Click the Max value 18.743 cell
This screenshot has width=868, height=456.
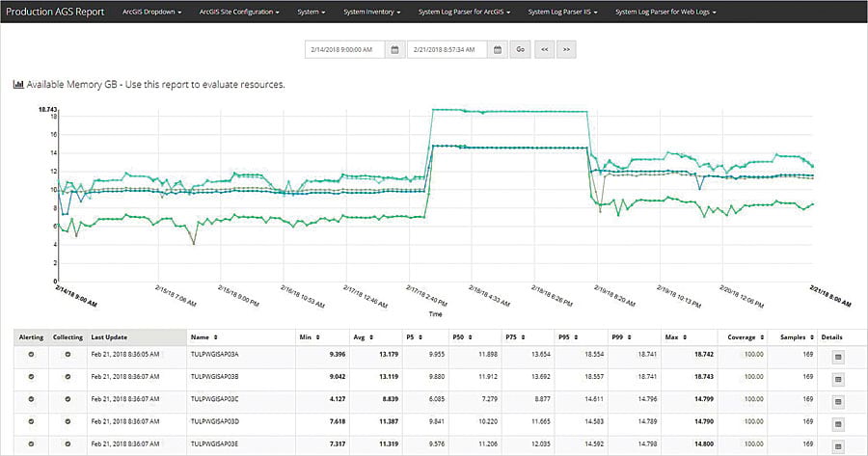click(704, 376)
